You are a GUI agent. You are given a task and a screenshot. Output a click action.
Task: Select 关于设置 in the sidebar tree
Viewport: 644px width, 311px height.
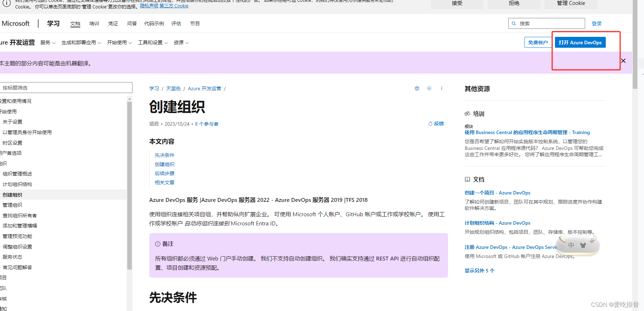[x=12, y=122]
